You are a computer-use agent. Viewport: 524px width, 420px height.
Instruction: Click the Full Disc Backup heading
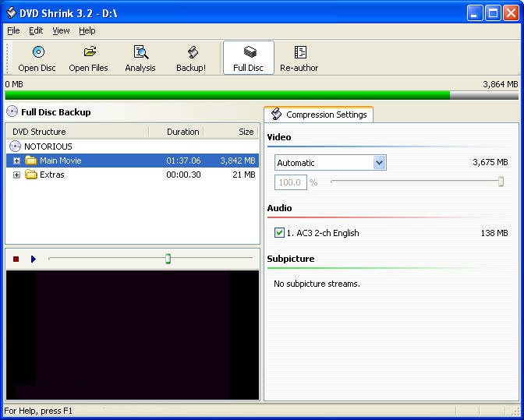click(x=56, y=112)
